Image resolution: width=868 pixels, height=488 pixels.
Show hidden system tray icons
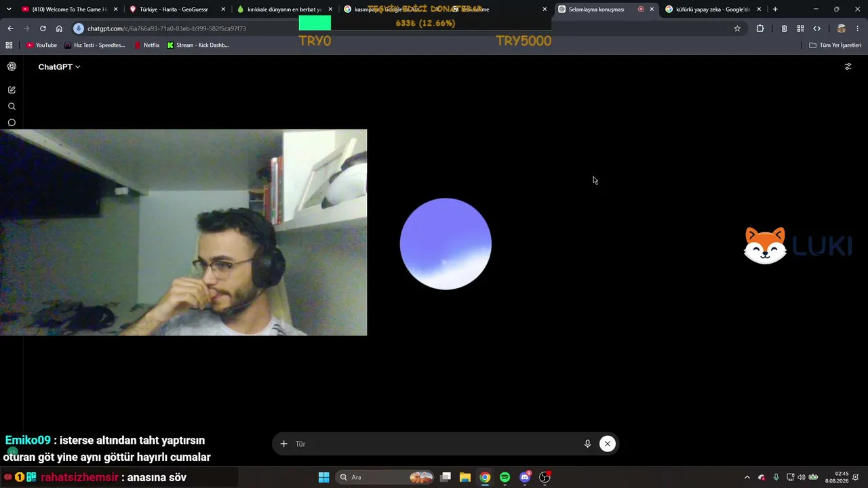(x=747, y=477)
